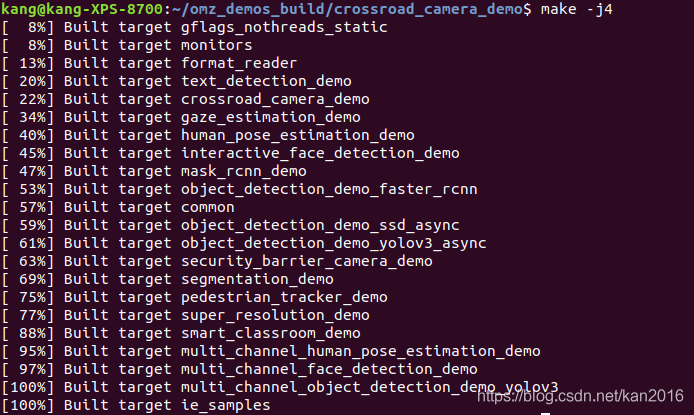Click human_pose_estimation_demo target text
Image resolution: width=694 pixels, height=415 pixels.
pyautogui.click(x=297, y=135)
